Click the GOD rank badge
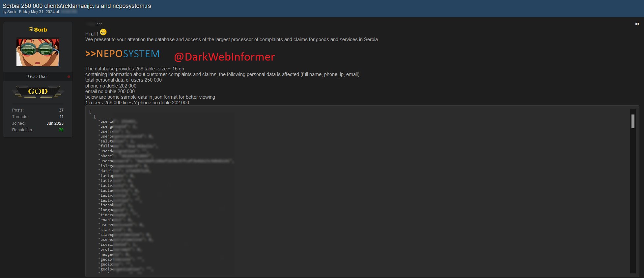Screen dimensions: 644x278 pos(38,91)
